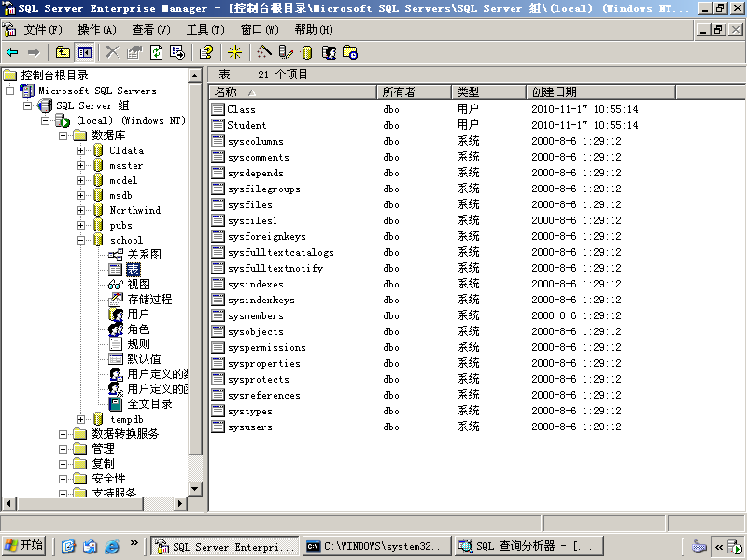
Task: Expand the master database node
Action: coord(80,166)
